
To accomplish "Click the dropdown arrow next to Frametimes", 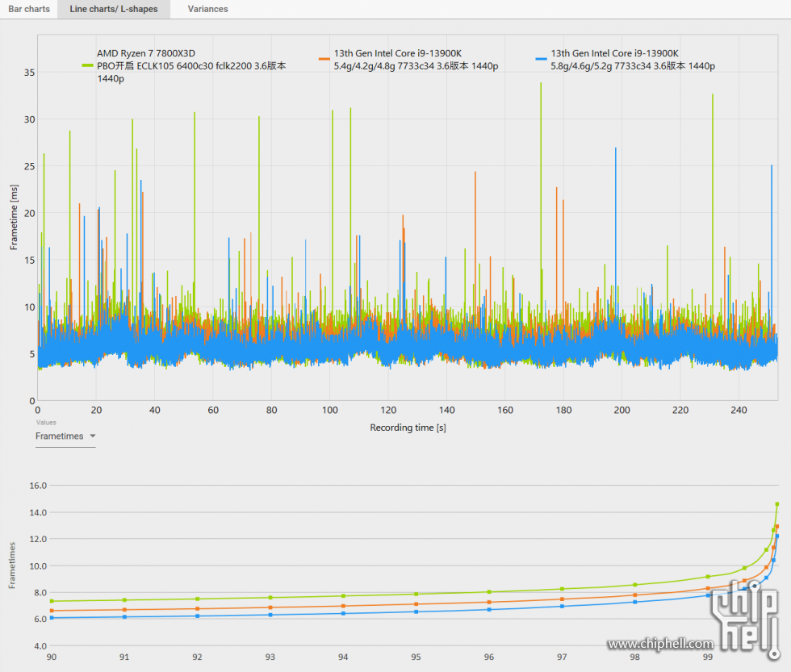I will click(x=92, y=436).
